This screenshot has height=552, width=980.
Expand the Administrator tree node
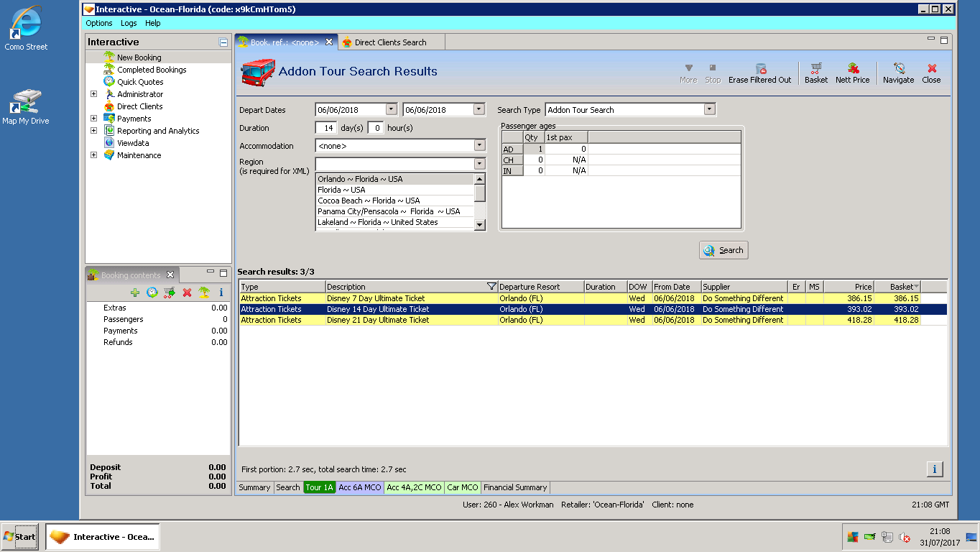coord(93,94)
